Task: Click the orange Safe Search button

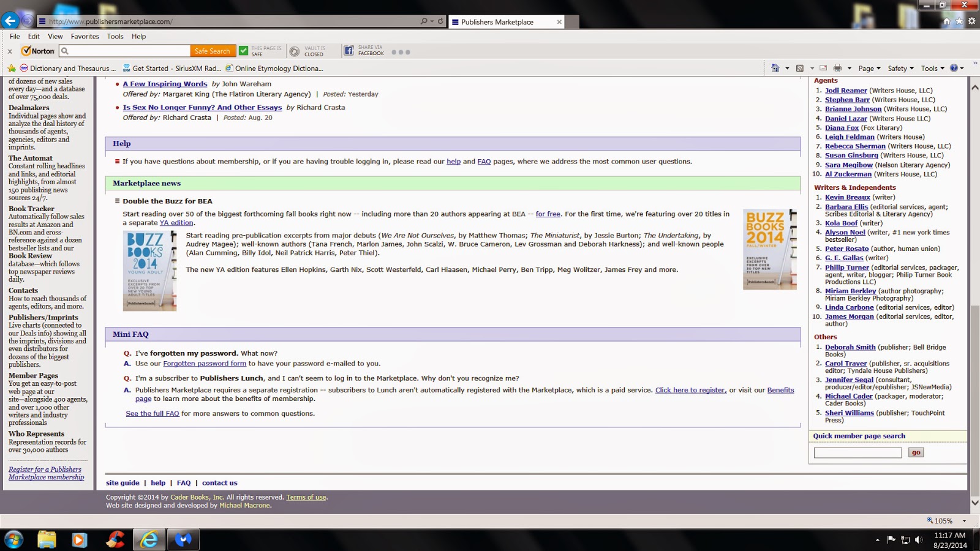Action: click(x=213, y=51)
